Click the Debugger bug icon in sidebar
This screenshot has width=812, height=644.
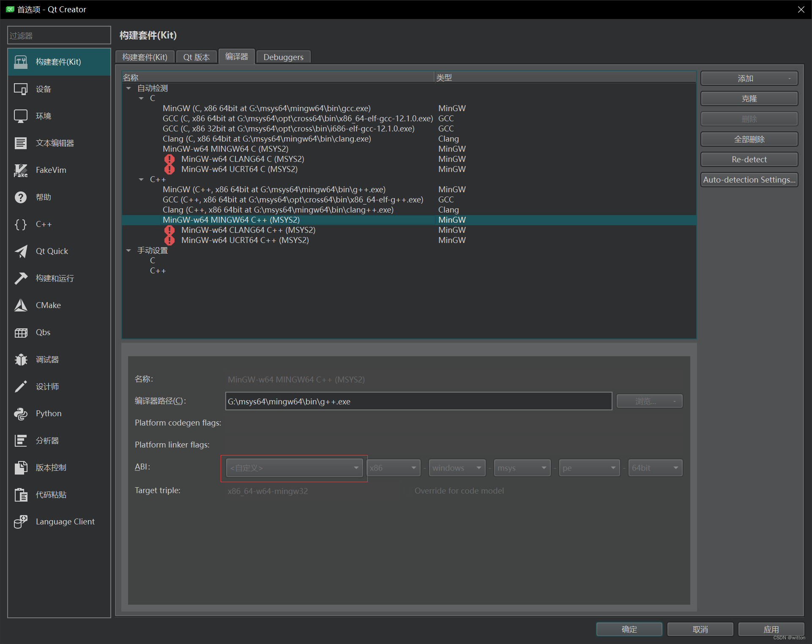click(20, 360)
